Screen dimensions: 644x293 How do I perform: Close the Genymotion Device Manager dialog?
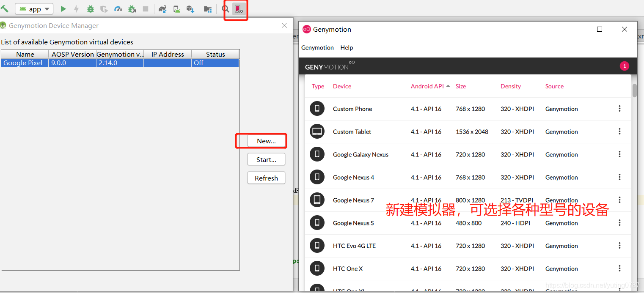click(x=284, y=25)
